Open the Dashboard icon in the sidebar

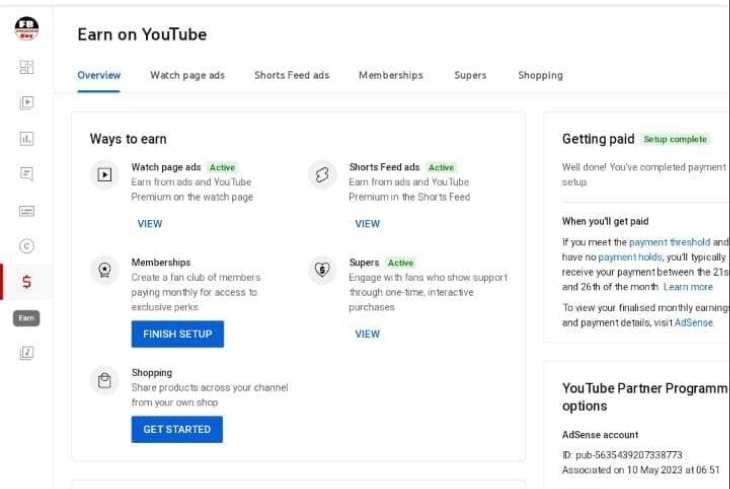click(27, 67)
